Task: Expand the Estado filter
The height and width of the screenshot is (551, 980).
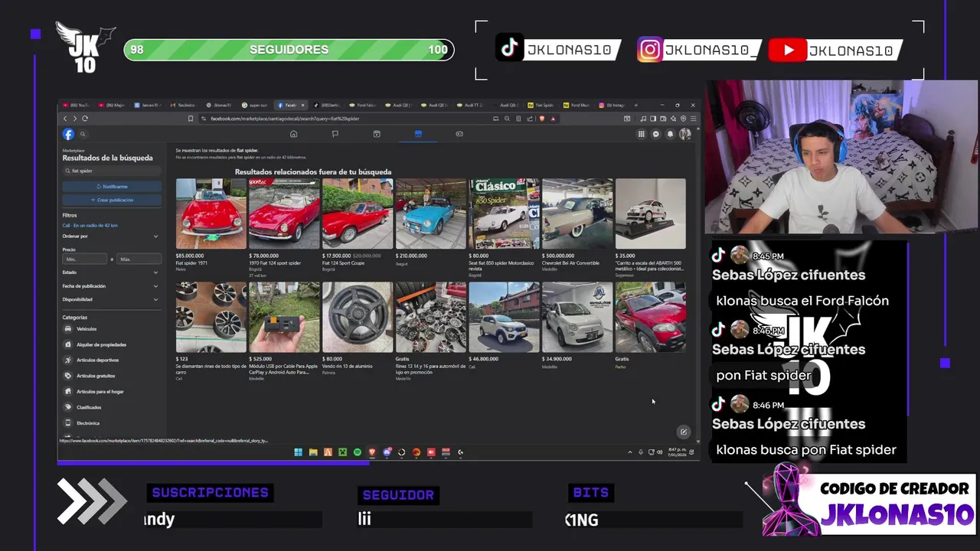Action: tap(112, 272)
